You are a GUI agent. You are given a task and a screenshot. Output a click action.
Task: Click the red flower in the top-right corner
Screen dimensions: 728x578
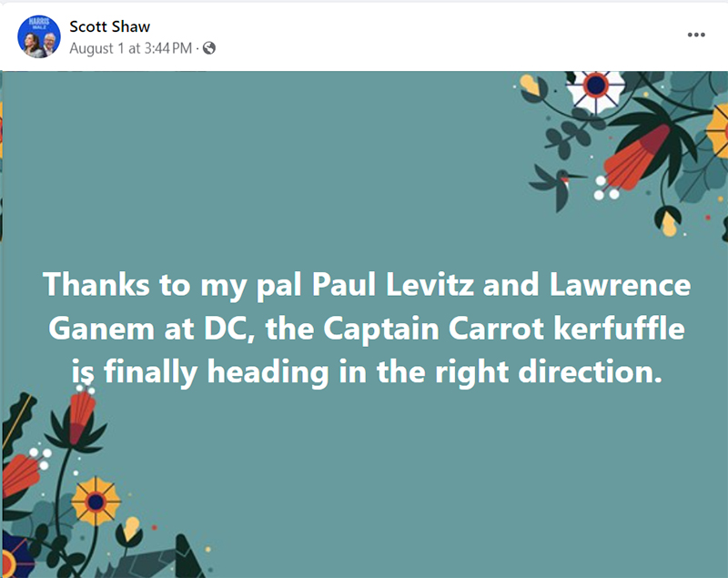[639, 158]
